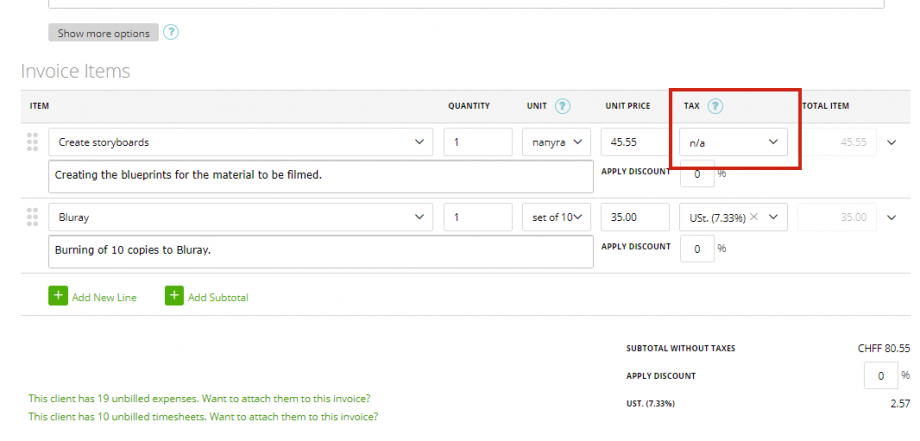Expand the Bluray row options chevron
This screenshot has height=441, width=920.
pyautogui.click(x=892, y=218)
